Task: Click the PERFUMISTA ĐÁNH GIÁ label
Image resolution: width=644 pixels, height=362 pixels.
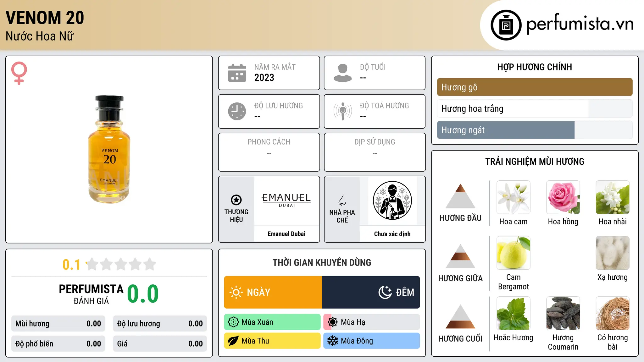Action: [x=91, y=294]
